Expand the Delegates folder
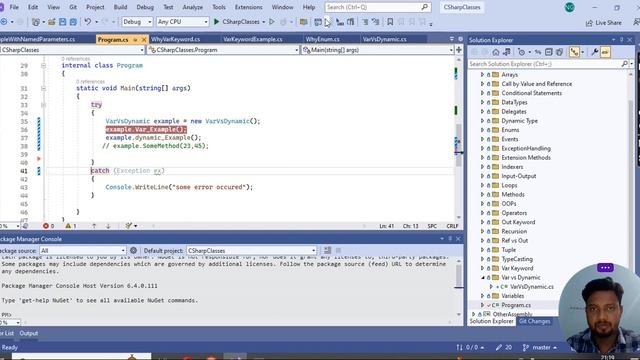 482,111
